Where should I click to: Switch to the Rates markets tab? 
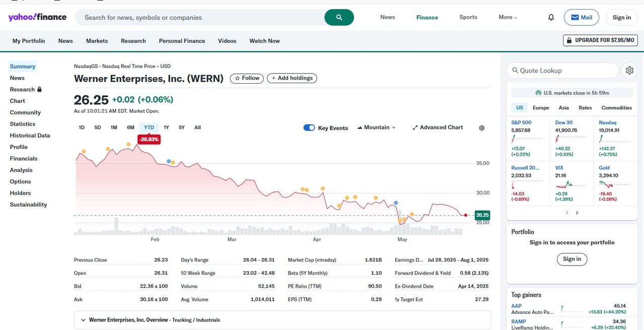point(585,108)
